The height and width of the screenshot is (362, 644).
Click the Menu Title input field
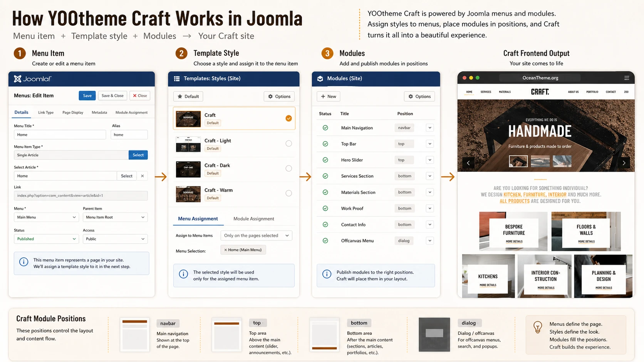coord(60,135)
